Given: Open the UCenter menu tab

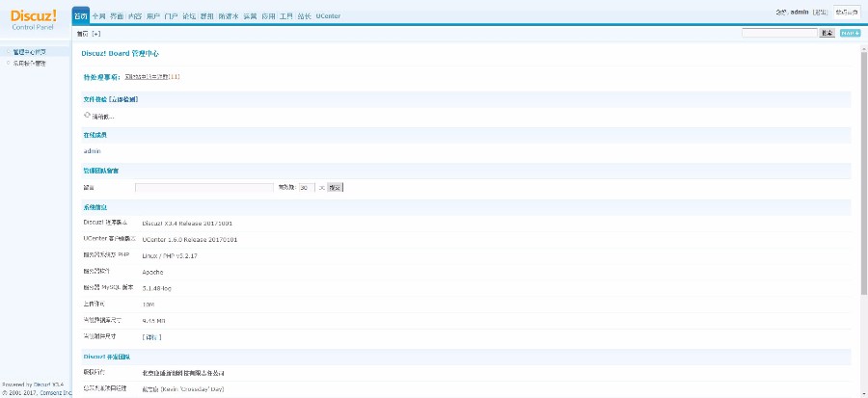Looking at the screenshot, I should [x=328, y=16].
